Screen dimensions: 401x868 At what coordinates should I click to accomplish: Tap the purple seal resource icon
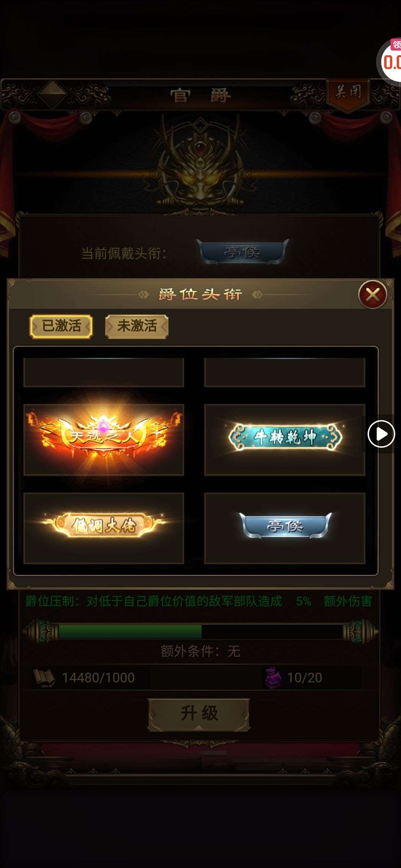pyautogui.click(x=273, y=678)
